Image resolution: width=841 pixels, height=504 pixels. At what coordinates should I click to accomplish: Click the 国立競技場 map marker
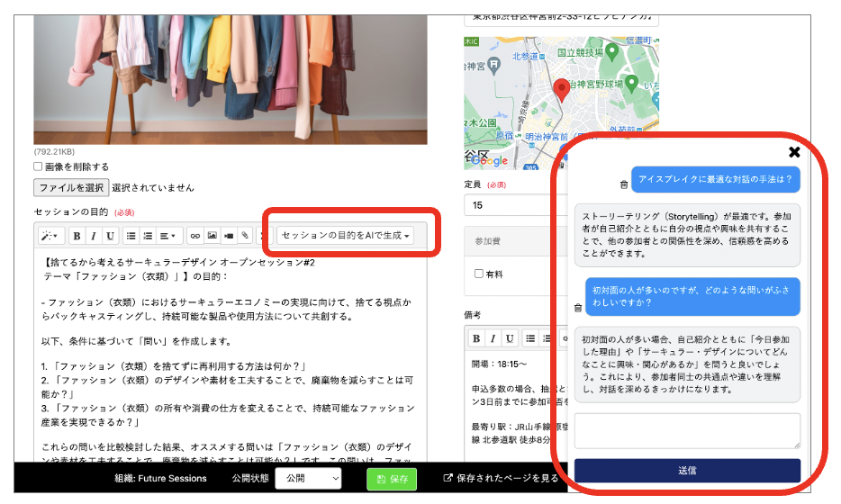click(x=611, y=52)
